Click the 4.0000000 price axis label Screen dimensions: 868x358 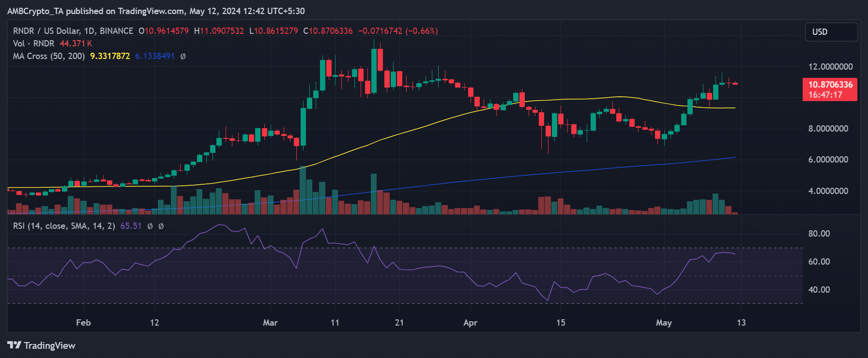point(828,191)
